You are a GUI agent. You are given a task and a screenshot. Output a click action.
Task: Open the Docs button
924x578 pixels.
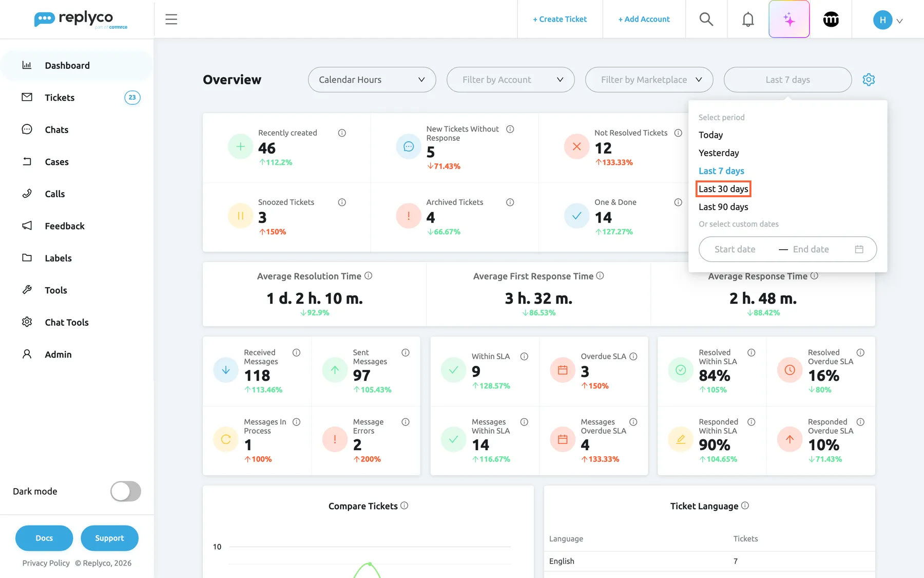click(x=44, y=538)
